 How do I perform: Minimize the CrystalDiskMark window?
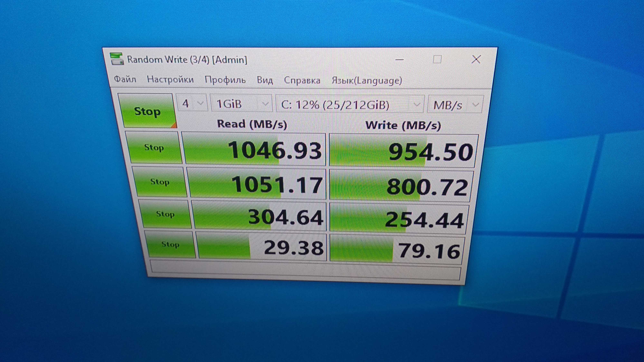pos(399,60)
